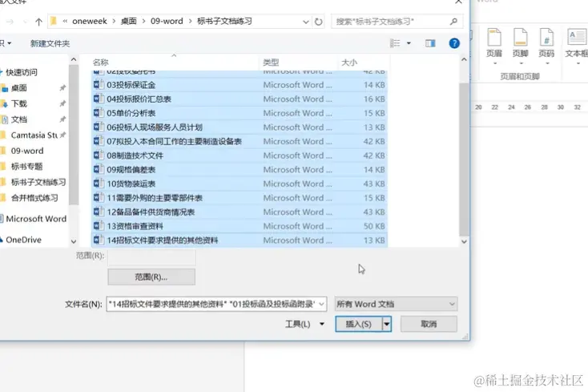Viewport: 588px width, 392px height.
Task: Open 页脚 footer menu in Word ribbon
Action: (x=521, y=46)
